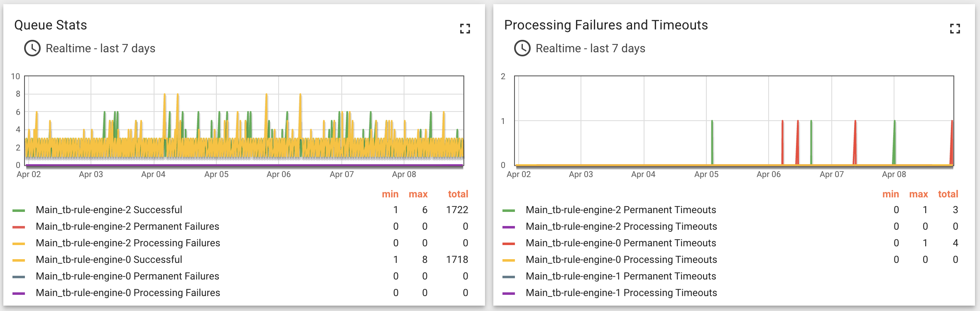Expand the Queue Stats widget to fullscreen
980x311 pixels.
[x=465, y=29]
